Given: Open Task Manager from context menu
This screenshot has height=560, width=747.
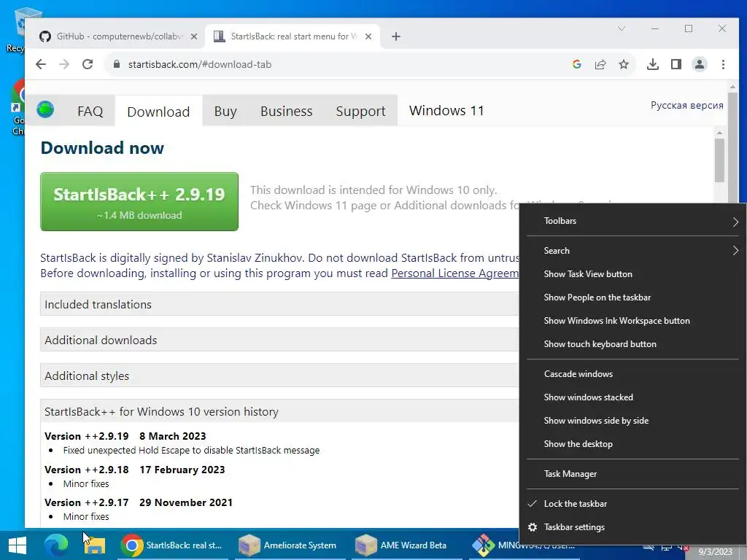Looking at the screenshot, I should tap(632, 474).
